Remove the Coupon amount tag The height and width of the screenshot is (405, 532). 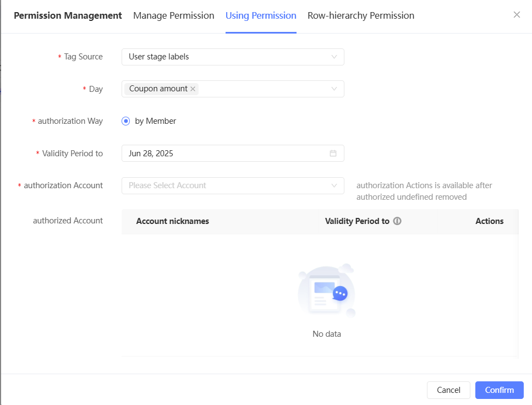(193, 89)
